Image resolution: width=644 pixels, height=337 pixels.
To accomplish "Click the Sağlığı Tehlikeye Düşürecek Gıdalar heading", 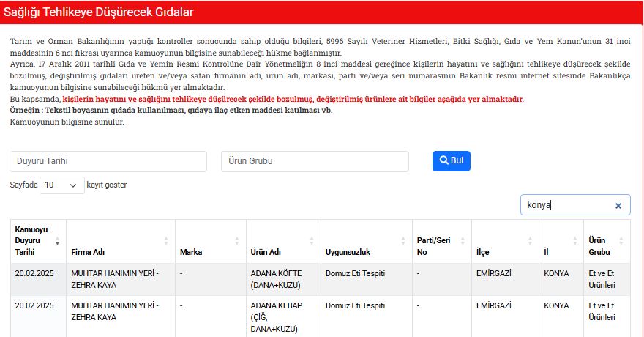I will [x=99, y=12].
